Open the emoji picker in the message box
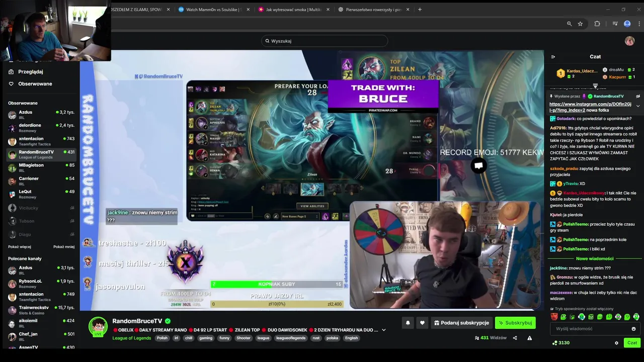Viewport: 644px width, 362px height. coord(633,329)
